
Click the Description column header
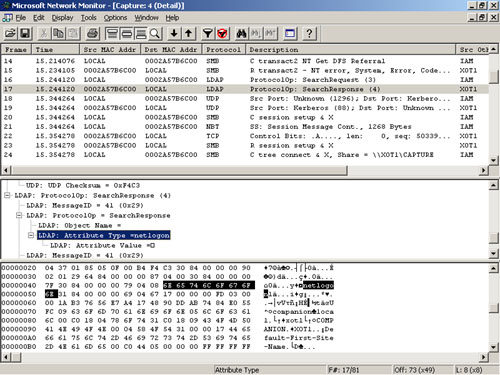(351, 49)
